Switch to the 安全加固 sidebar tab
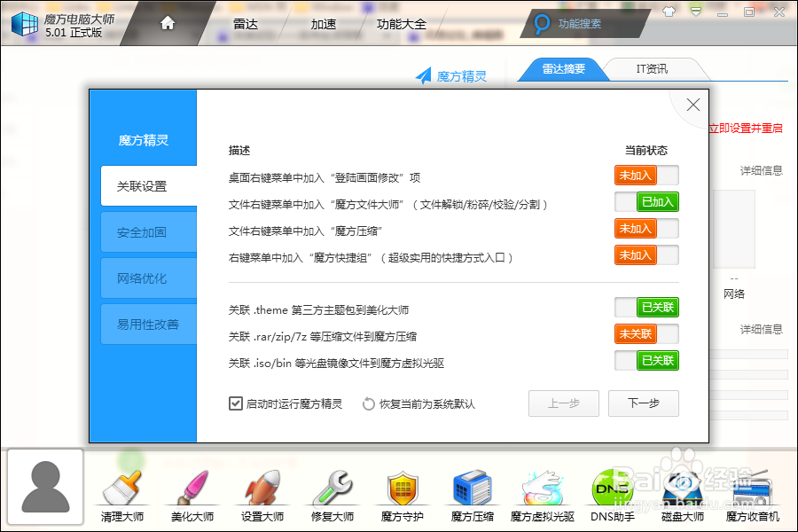Viewport: 798px width, 532px height. pos(149,232)
